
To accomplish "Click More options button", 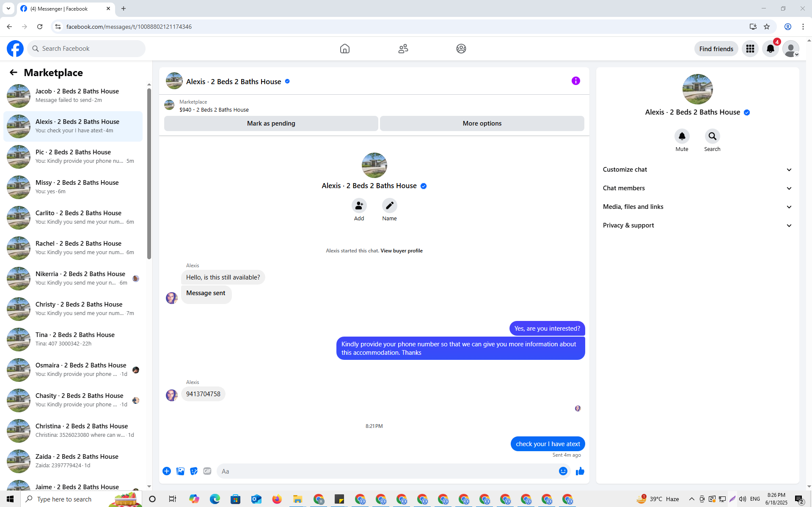I will pos(482,123).
